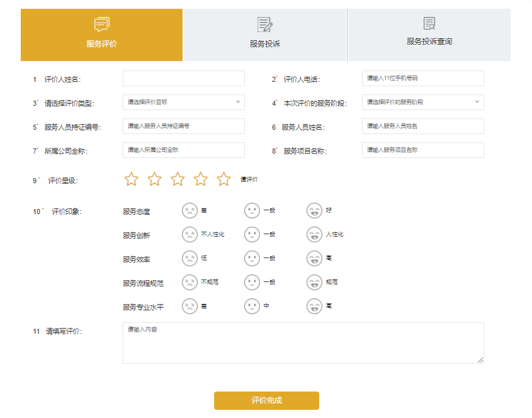The height and width of the screenshot is (418, 532).
Task: Select the sad face for 服务态度 差
Action: click(190, 210)
